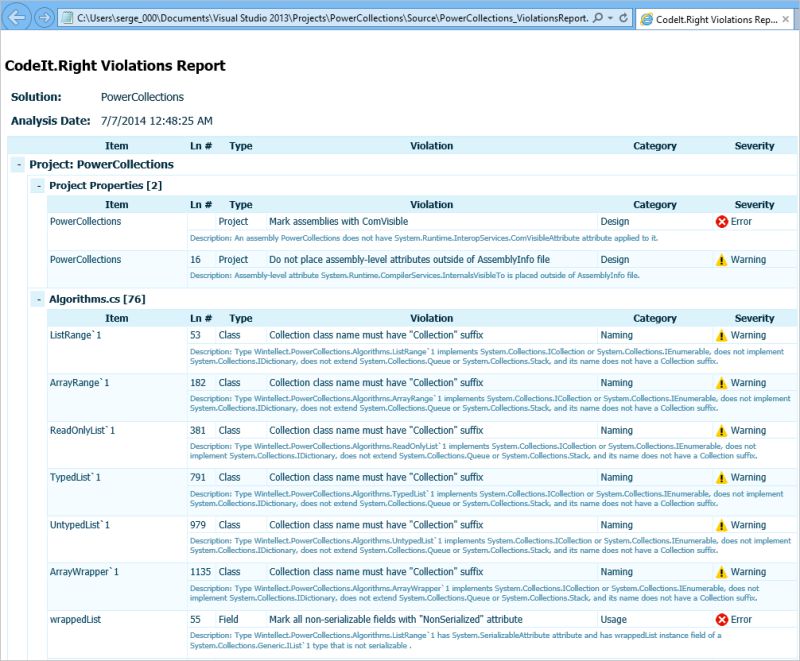The width and height of the screenshot is (800, 661).
Task: Click the ListRange`1 description text
Action: click(487, 356)
